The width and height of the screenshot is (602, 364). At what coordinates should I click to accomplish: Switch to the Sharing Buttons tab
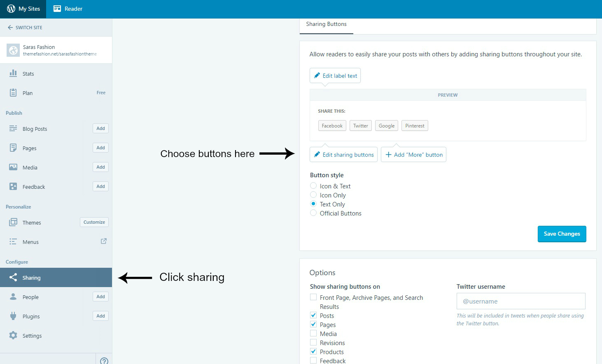pyautogui.click(x=326, y=24)
